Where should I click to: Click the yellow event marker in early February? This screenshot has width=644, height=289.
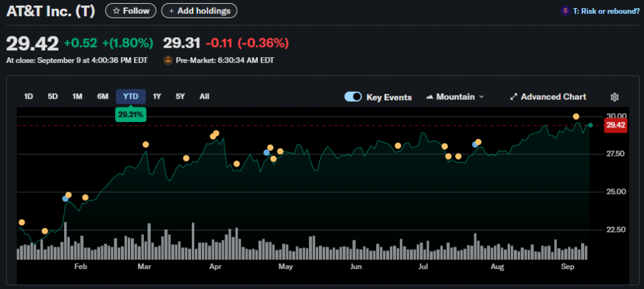tap(86, 197)
